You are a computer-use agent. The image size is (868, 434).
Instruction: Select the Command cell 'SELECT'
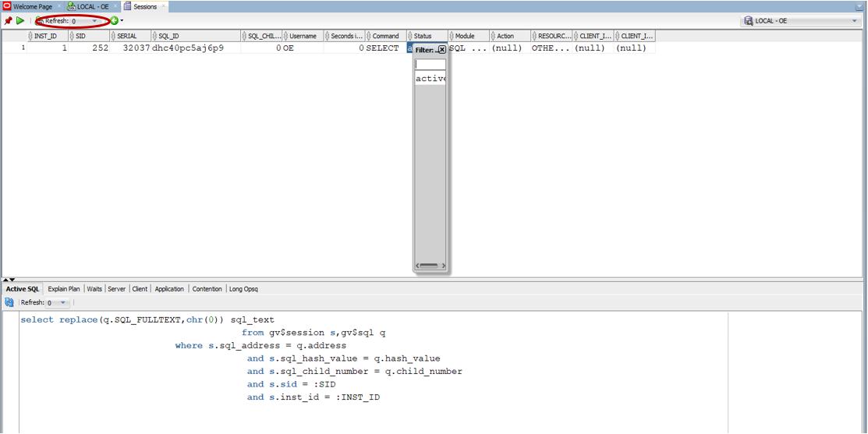click(386, 48)
